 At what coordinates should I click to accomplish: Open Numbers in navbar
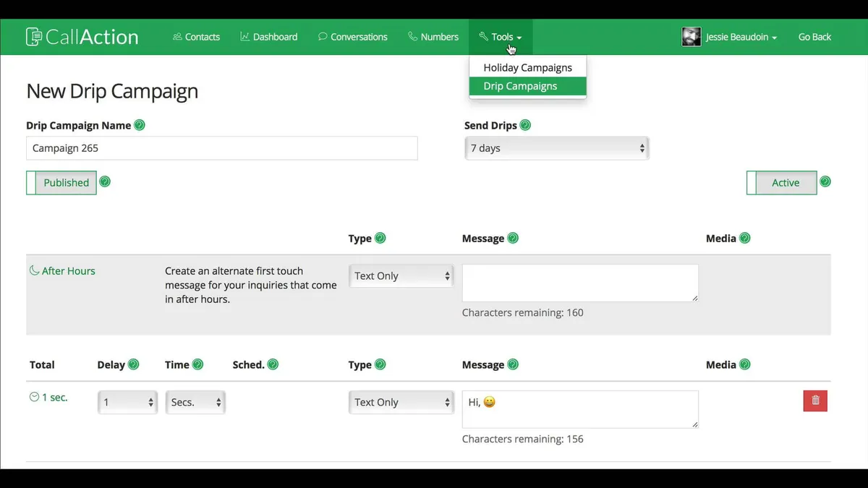tap(433, 37)
